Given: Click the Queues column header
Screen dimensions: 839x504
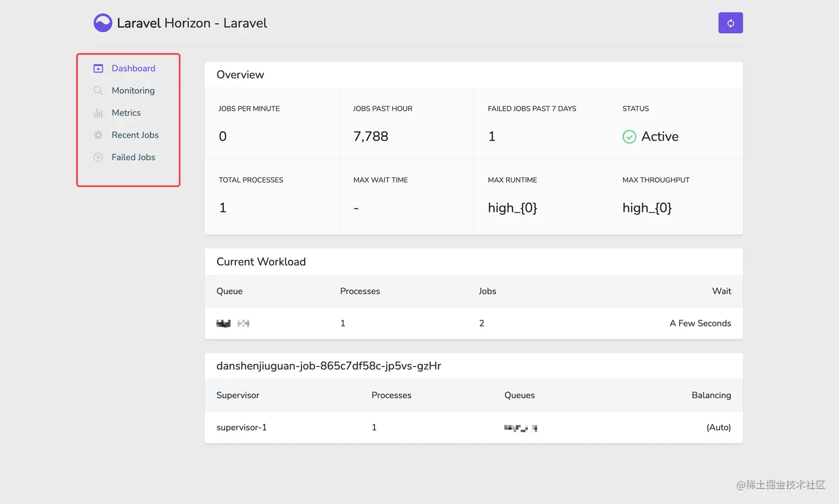Looking at the screenshot, I should (x=519, y=395).
